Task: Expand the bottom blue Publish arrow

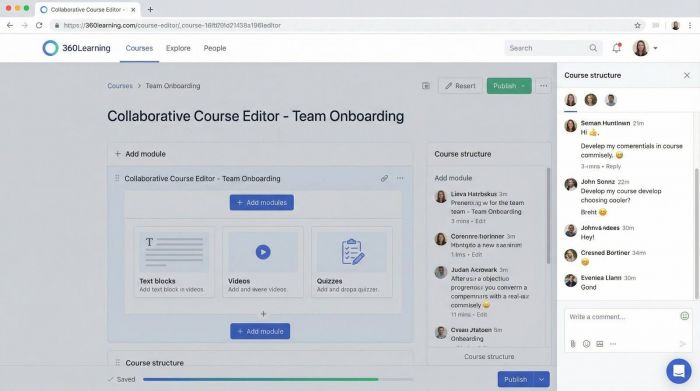Action: pos(541,379)
